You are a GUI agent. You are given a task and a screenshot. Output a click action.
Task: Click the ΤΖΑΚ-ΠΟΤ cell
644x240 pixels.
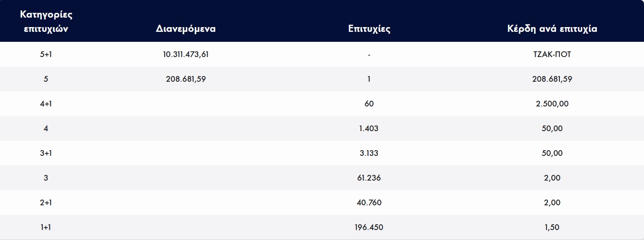coord(552,54)
